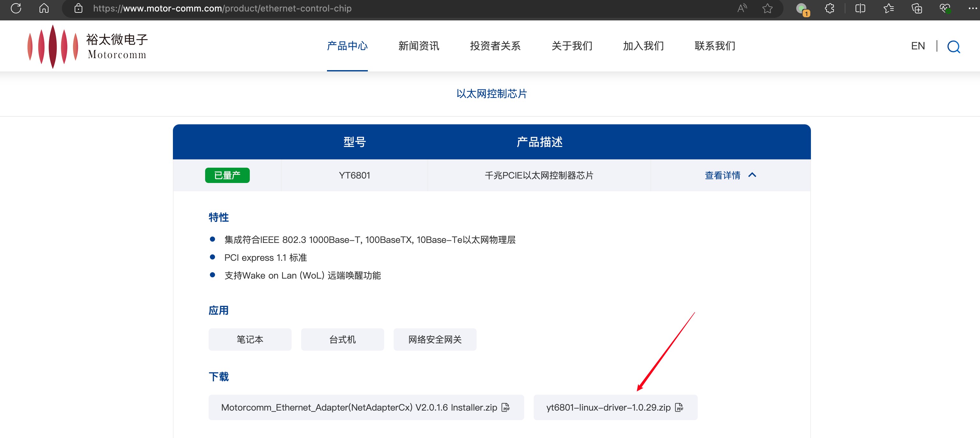Open the browser Extensions puzzle icon

click(830, 8)
